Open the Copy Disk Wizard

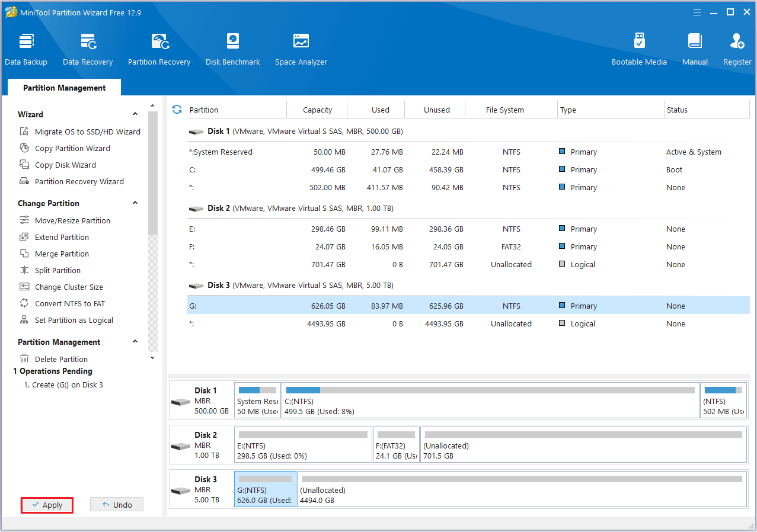pos(67,165)
